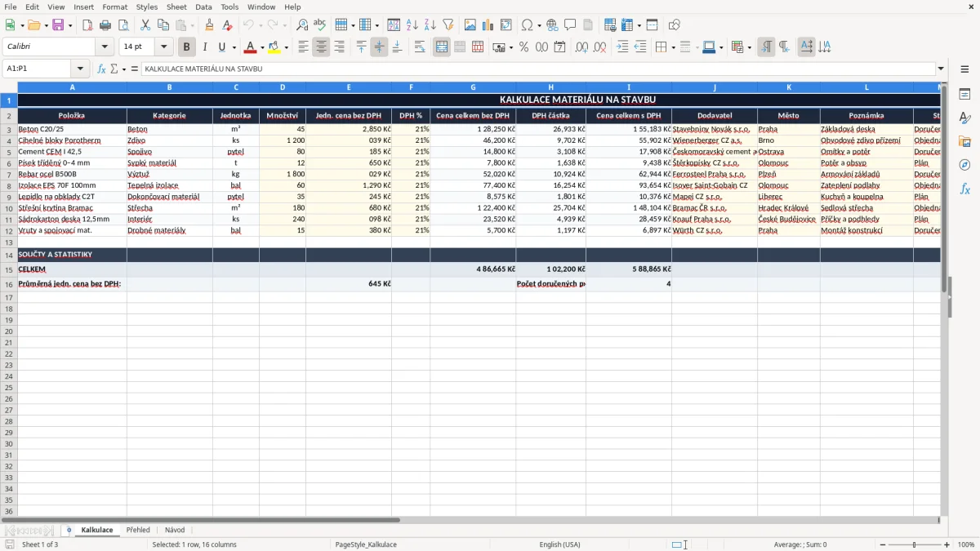Open the Conditional Formatting dropdown arrow

coord(749,47)
